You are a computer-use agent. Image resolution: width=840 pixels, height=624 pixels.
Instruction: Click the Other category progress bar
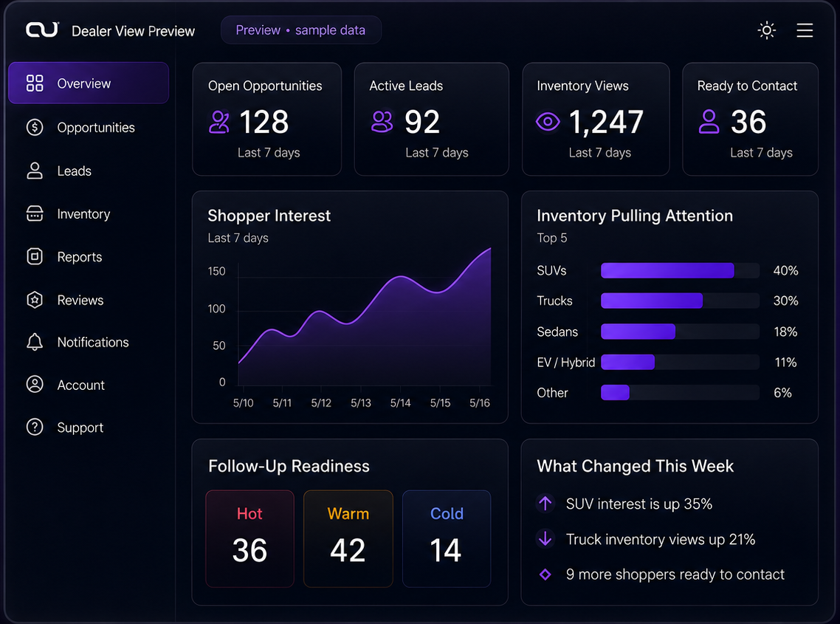point(680,392)
